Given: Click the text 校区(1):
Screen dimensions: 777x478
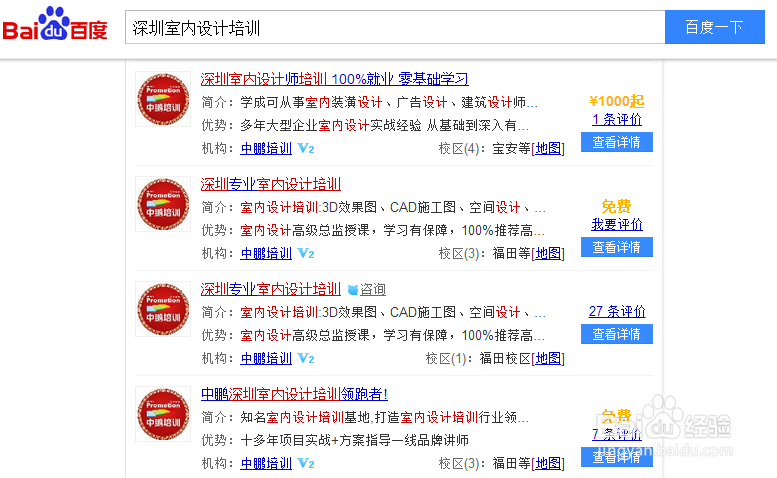Looking at the screenshot, I should [449, 358].
